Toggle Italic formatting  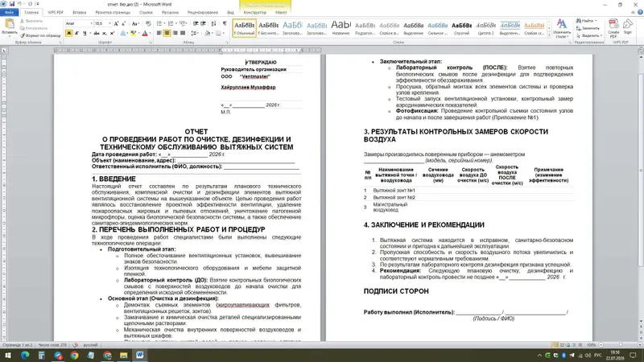pyautogui.click(x=76, y=33)
